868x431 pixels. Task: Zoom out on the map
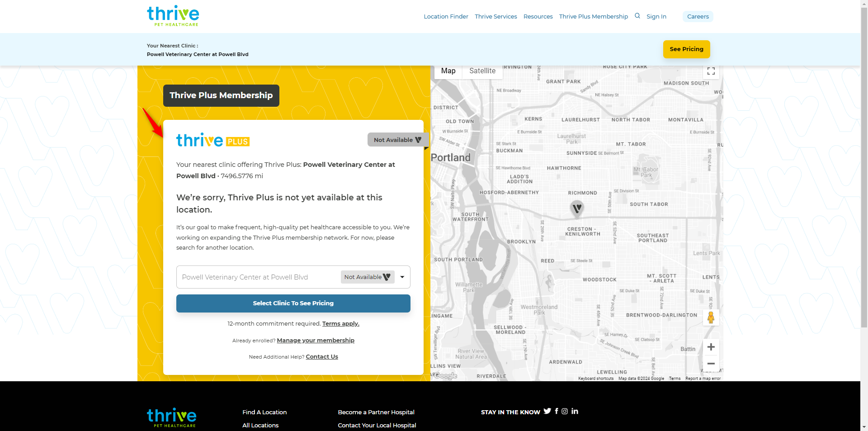(711, 364)
